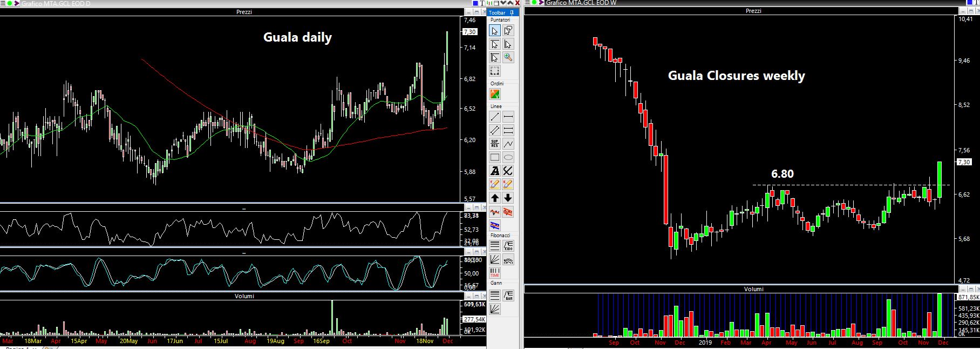The width and height of the screenshot is (980, 349).
Task: Select the Fibonacci fan tool
Action: pos(495,259)
